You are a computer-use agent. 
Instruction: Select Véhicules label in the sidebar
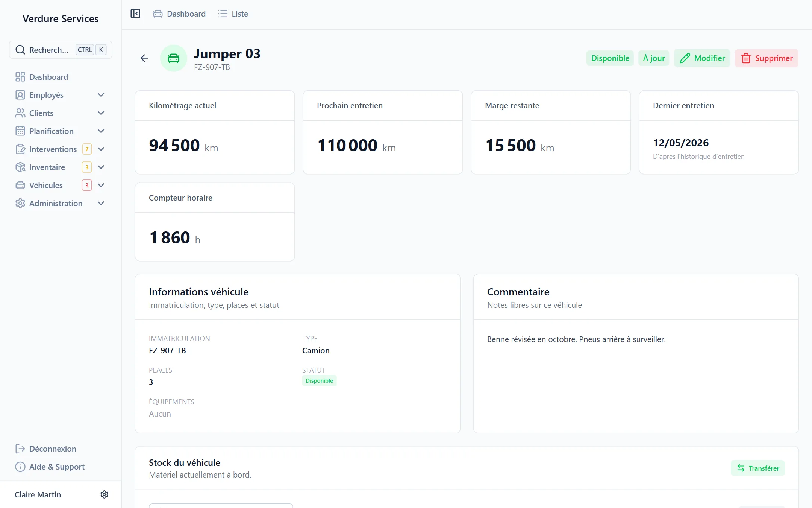click(46, 185)
